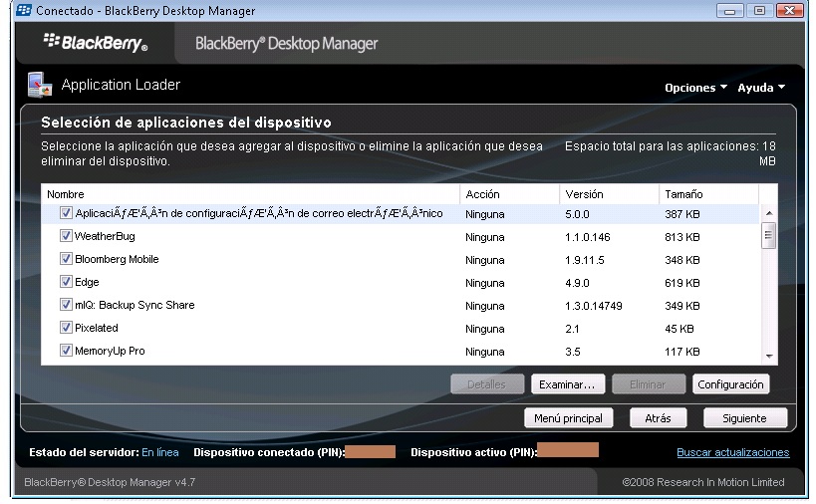Sort list by Nombre column header
Viewport: 816px width, 504px height.
click(250, 194)
